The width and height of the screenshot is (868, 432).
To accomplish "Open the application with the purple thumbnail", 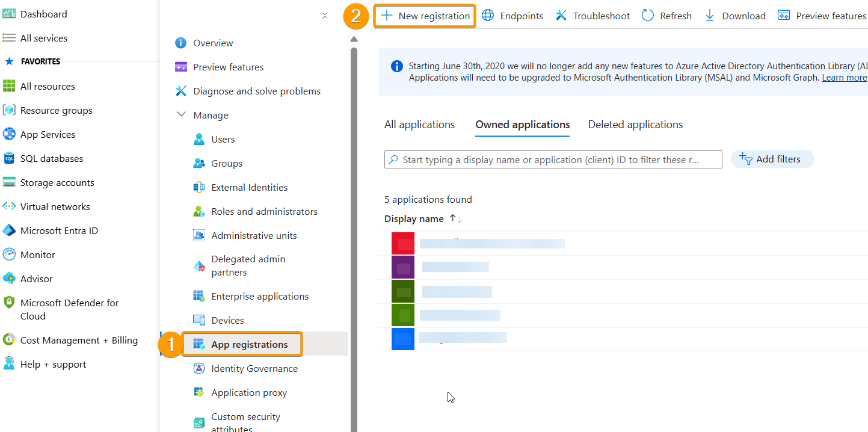I will pos(403,267).
